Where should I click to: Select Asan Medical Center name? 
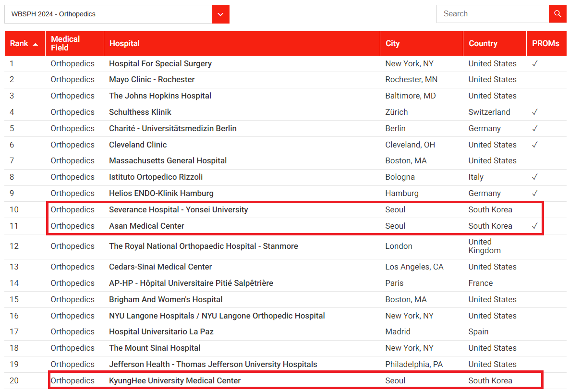pos(146,226)
